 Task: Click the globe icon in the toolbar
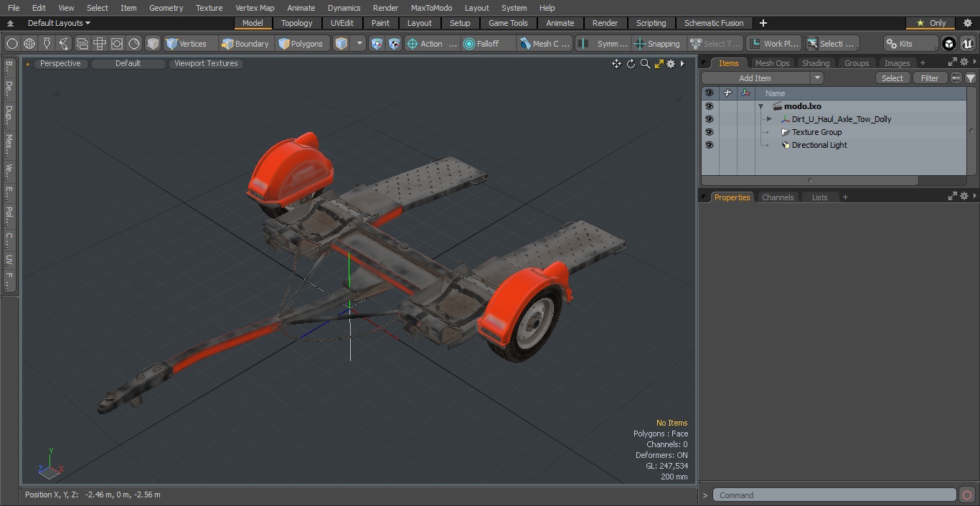[29, 44]
